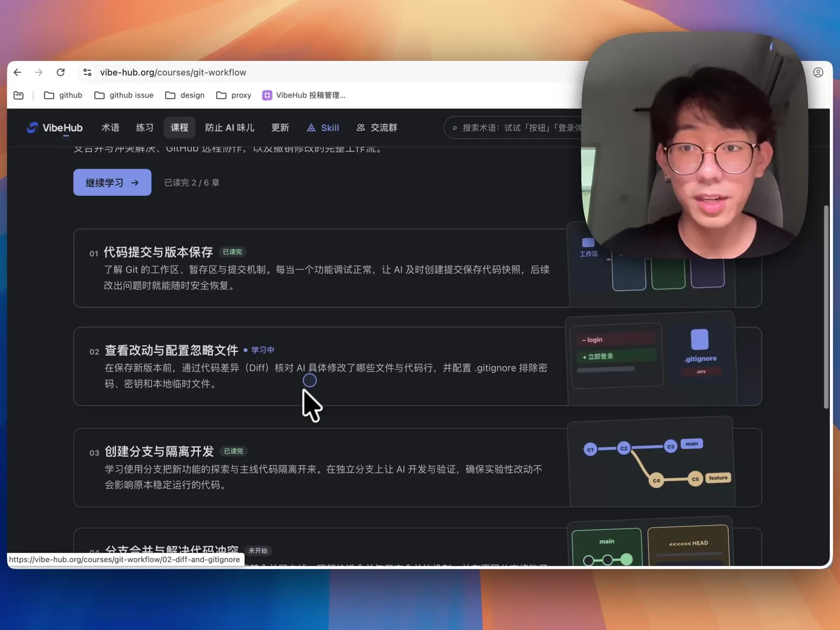Go back using the browser back arrow

click(x=17, y=72)
